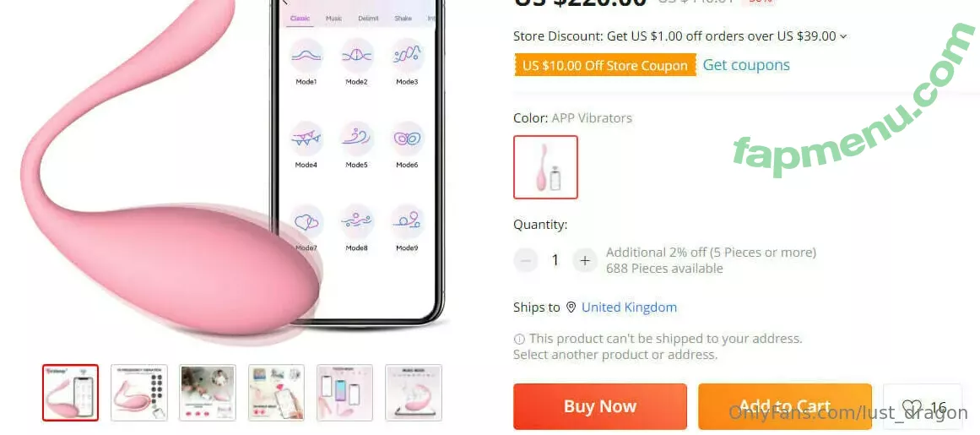The image size is (980, 435).
Task: Click the Add to Cart button
Action: (785, 407)
